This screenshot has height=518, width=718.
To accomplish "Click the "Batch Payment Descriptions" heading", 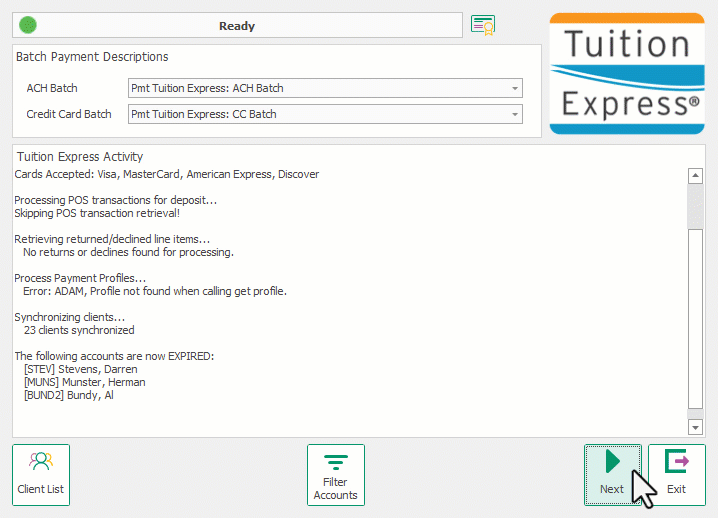I will pos(92,57).
